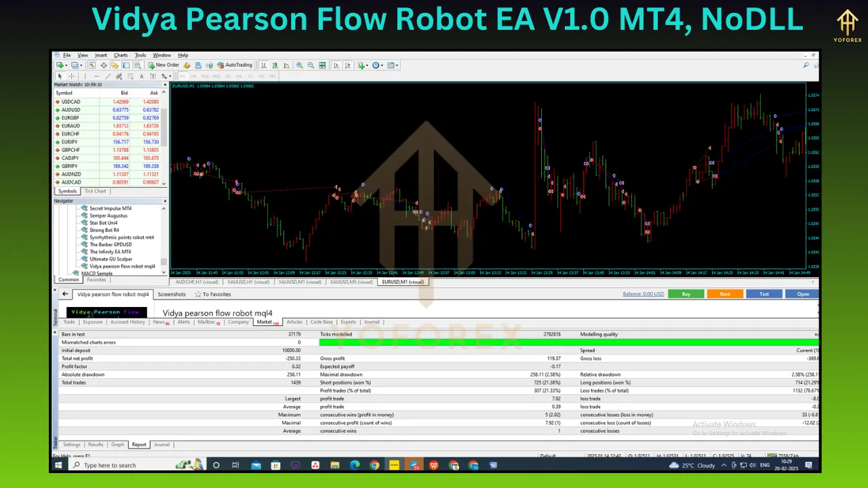The image size is (868, 488).
Task: Click the blue Test button
Action: 764,294
